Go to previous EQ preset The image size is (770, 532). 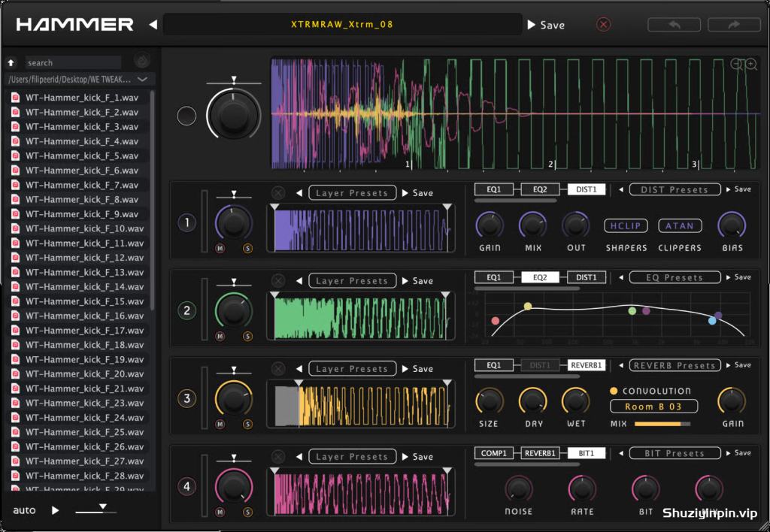621,277
